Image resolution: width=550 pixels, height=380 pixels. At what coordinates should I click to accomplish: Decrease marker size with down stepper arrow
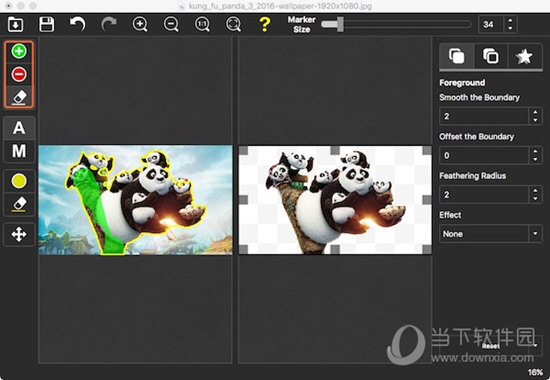(510, 28)
